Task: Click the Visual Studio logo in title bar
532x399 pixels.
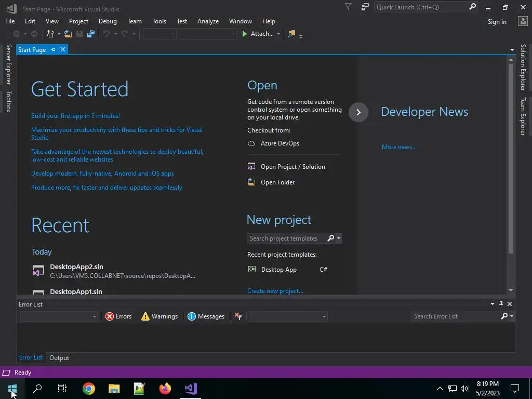Action: click(x=11, y=8)
